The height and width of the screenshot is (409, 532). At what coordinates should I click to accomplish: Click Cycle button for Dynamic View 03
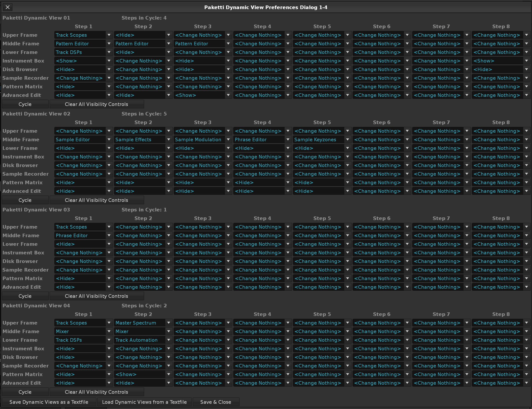pos(25,296)
